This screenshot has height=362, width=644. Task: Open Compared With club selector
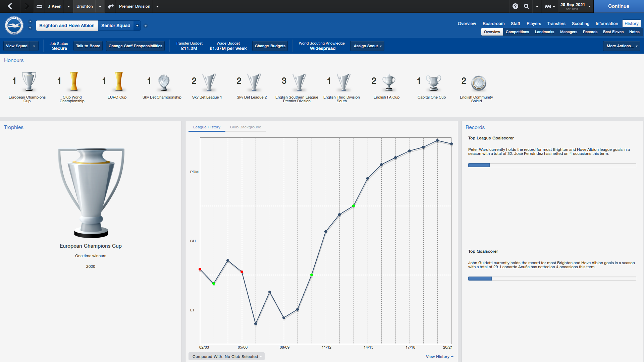tap(226, 356)
